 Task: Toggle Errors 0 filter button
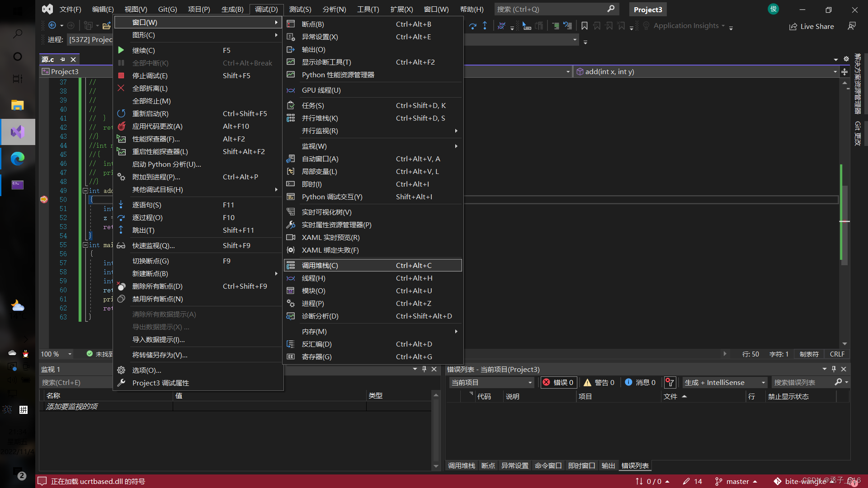558,382
